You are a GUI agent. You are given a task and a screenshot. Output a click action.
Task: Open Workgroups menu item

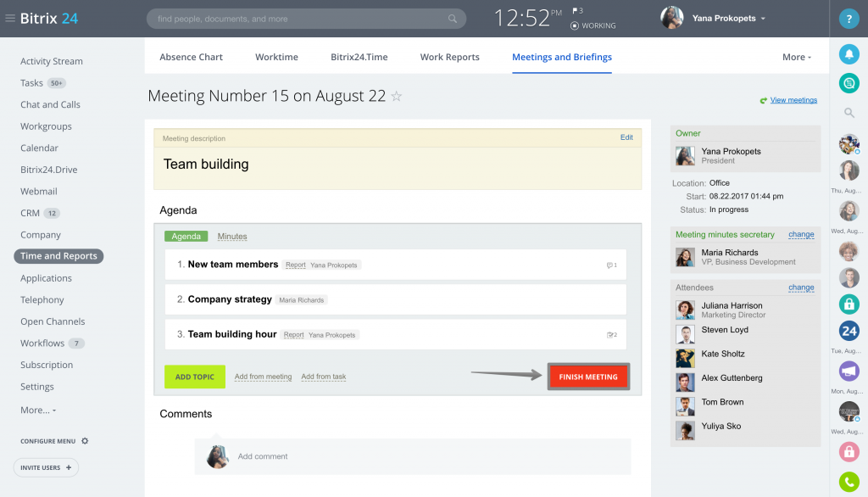point(46,126)
